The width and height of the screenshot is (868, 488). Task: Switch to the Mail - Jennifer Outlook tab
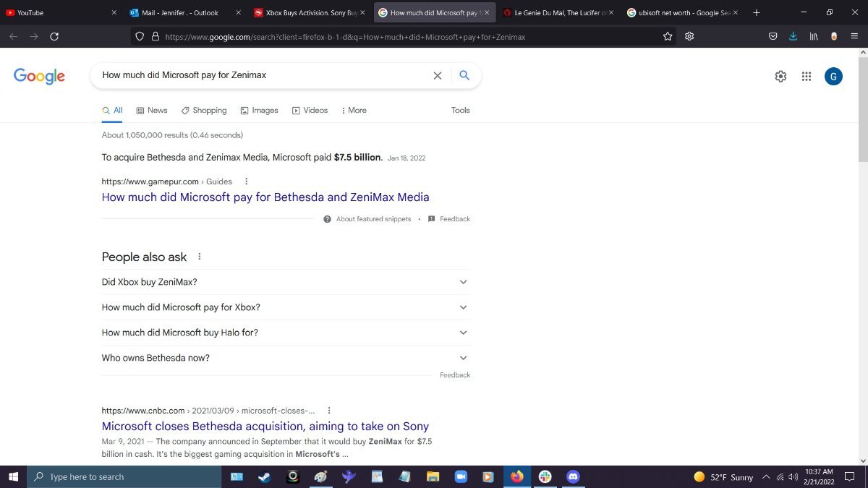[x=184, y=12]
